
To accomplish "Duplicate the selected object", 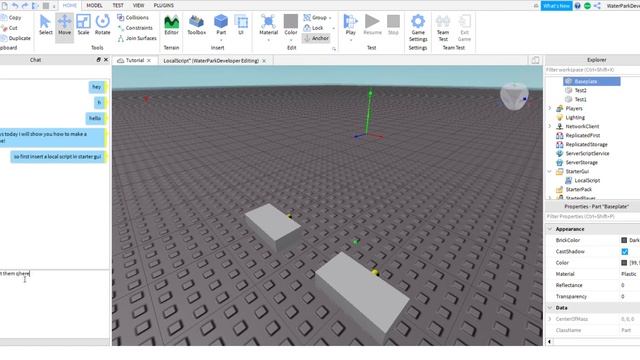I will (16, 38).
